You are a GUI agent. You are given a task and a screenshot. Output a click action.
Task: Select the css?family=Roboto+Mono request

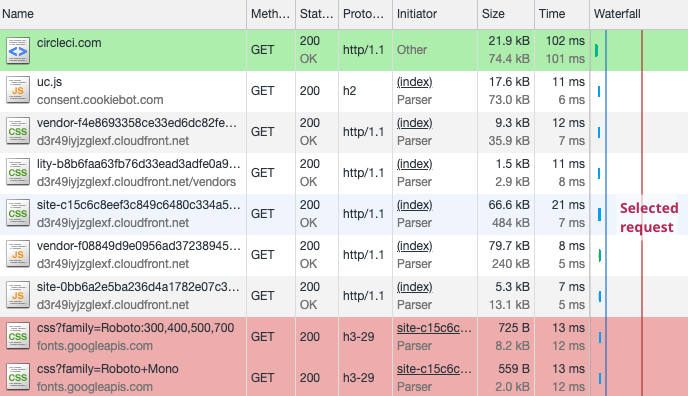click(108, 369)
